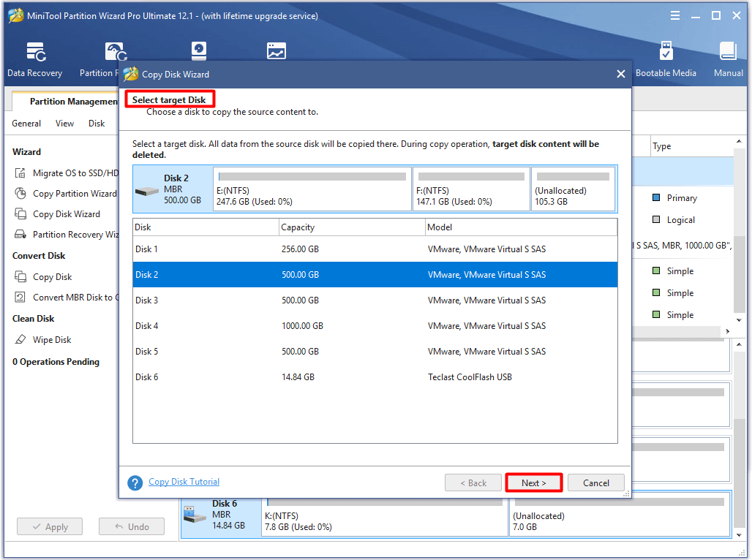Click Partition Recovery Wizard sidebar icon

click(20, 235)
